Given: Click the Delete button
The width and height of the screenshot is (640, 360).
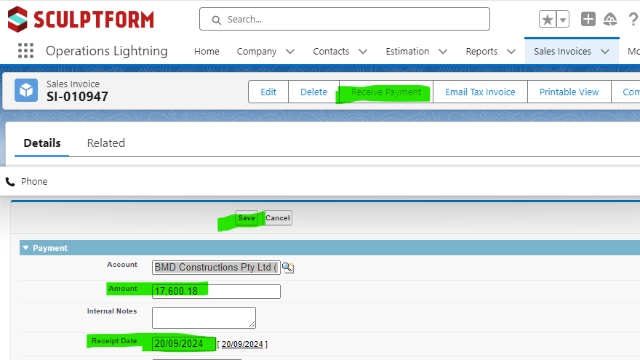Looking at the screenshot, I should pos(313,92).
